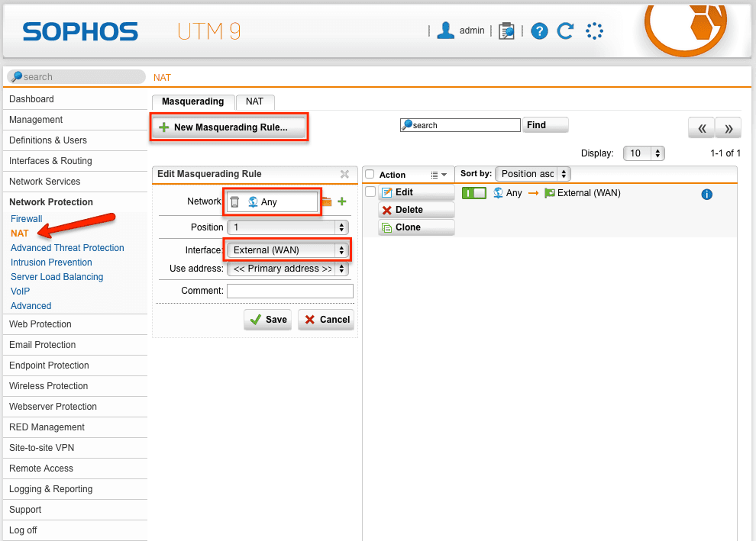Open the Position dropdown
Image resolution: width=756 pixels, height=541 pixels.
(x=288, y=227)
